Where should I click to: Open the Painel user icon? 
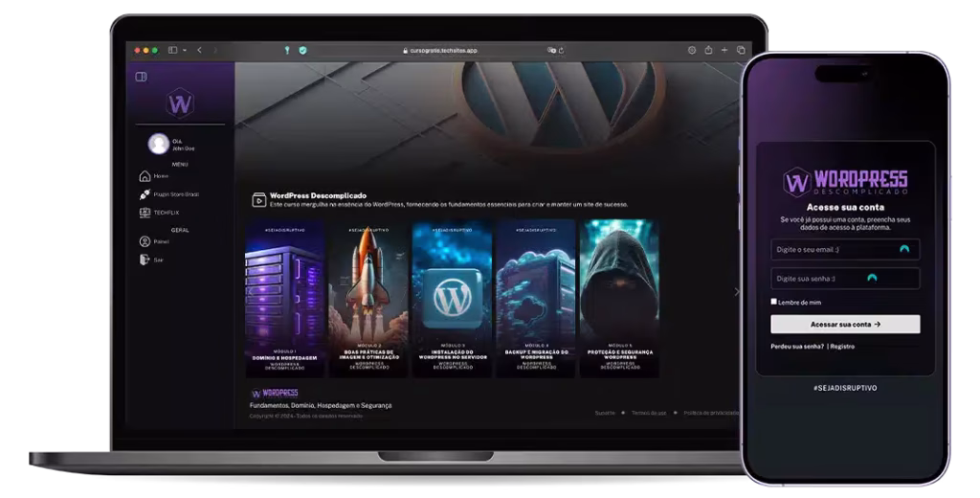click(145, 241)
